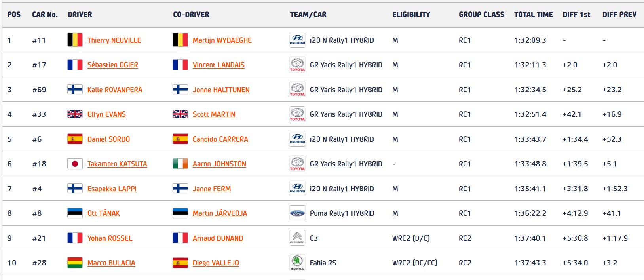Click the Bolivian flag beside Marco Bulacia
The height and width of the screenshot is (280, 644).
(x=75, y=263)
